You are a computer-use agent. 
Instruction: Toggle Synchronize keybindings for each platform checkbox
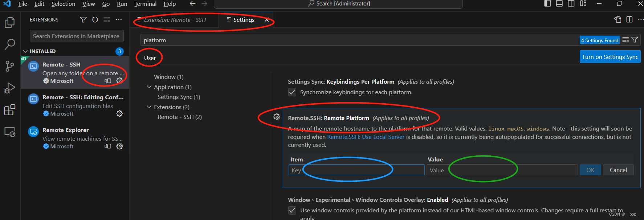click(292, 92)
